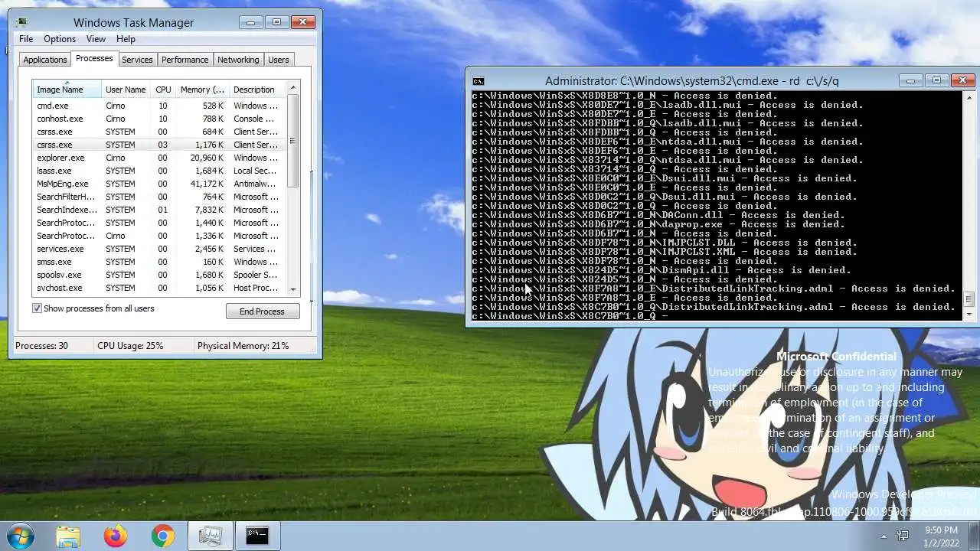Select SearchProtoc... row owned by Cirno
The width and height of the screenshot is (980, 551).
coord(158,236)
